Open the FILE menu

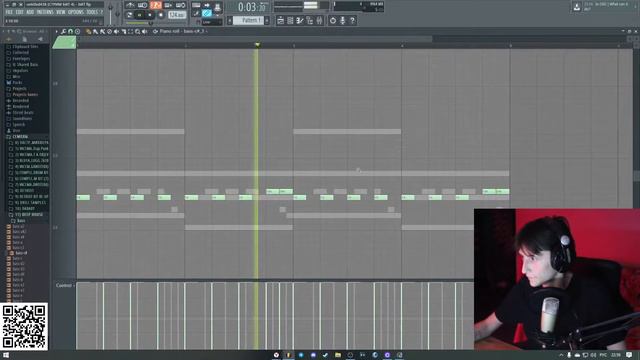[x=9, y=12]
